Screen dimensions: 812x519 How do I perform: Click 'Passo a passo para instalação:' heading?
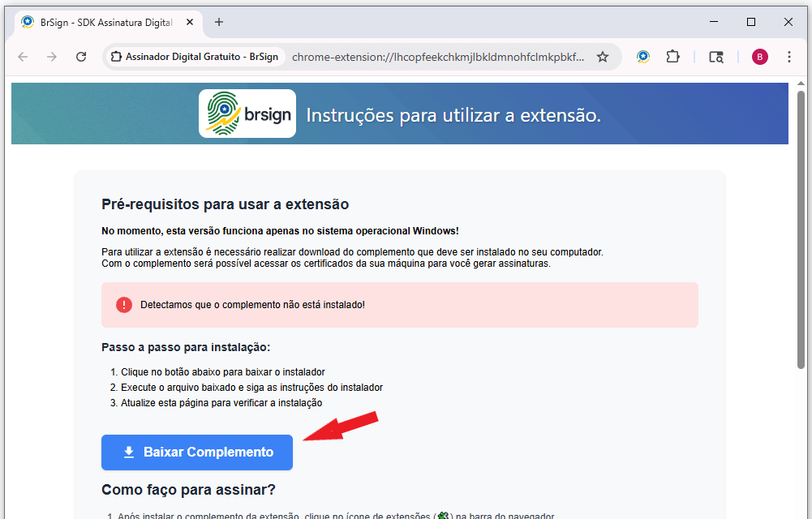coord(186,347)
